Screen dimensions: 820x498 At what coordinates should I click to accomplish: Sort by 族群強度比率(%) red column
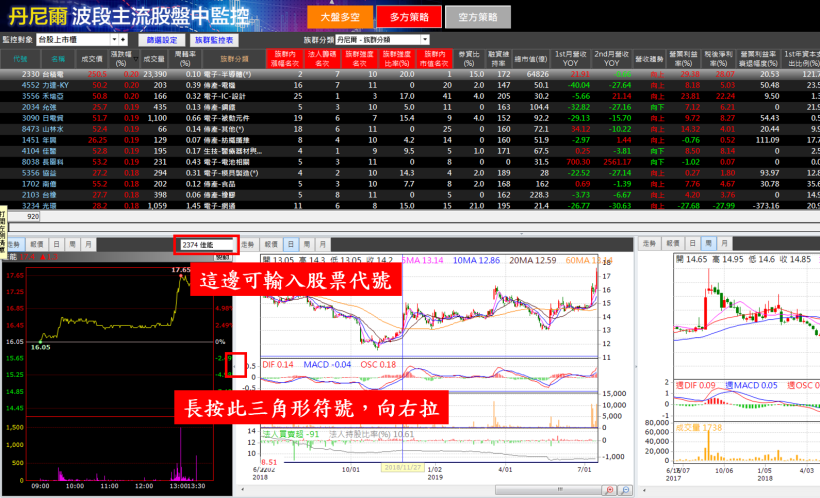pos(396,59)
